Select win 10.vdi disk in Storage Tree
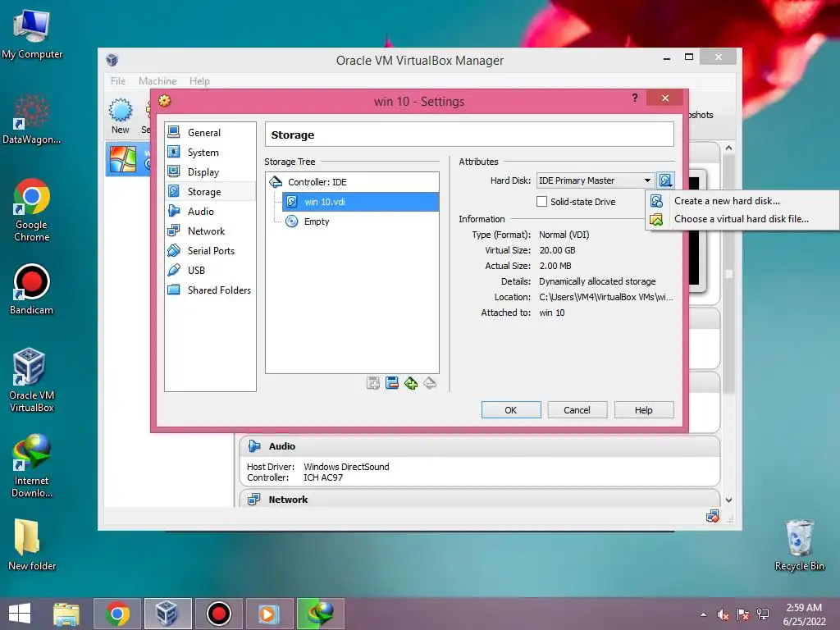The height and width of the screenshot is (630, 840). coord(360,202)
